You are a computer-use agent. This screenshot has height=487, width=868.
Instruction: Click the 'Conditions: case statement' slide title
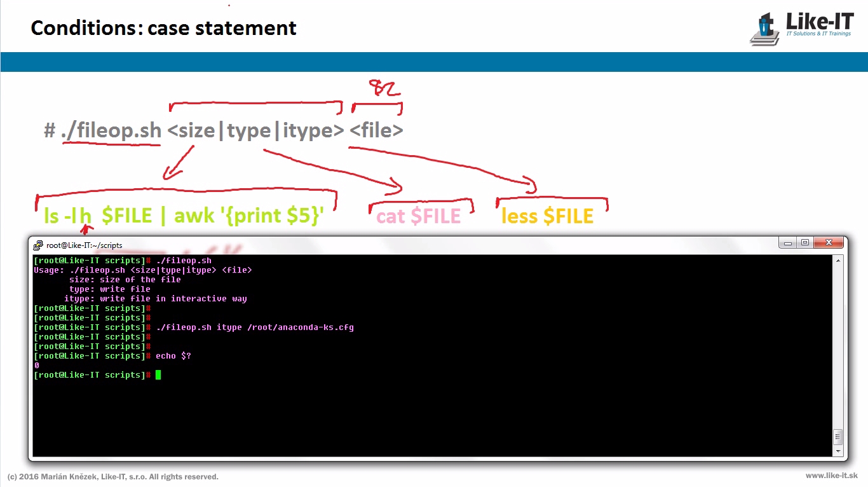[163, 28]
